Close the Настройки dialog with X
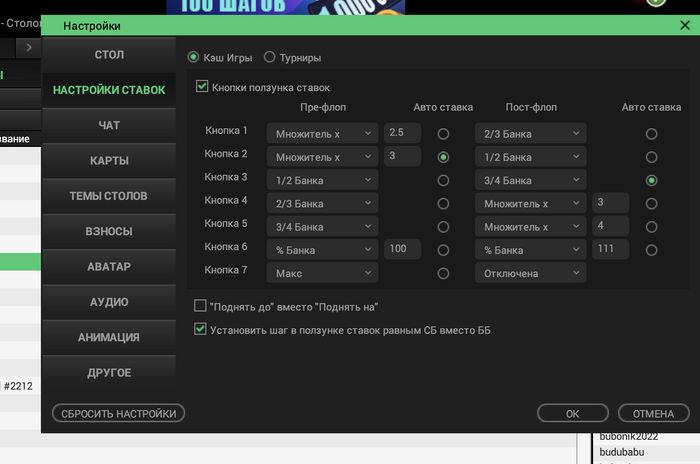The image size is (700, 464). 685,25
